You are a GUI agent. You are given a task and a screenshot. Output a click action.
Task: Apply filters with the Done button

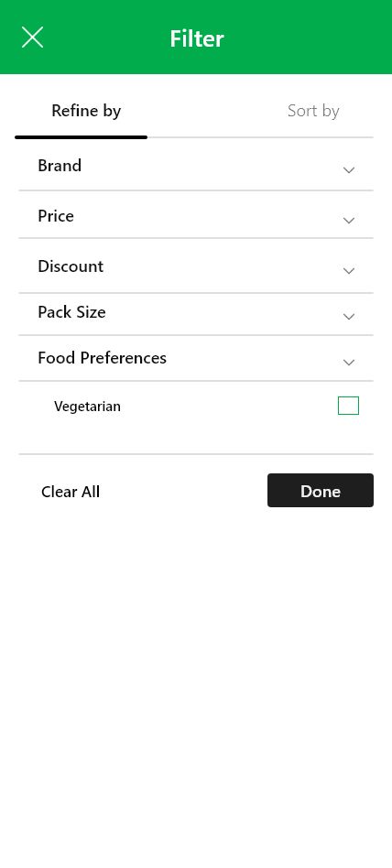pos(320,491)
